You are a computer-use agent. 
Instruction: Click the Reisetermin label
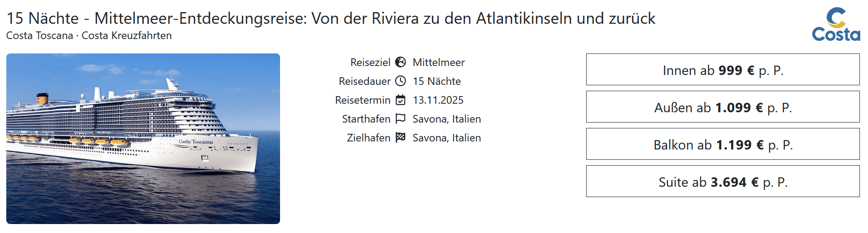[x=363, y=100]
